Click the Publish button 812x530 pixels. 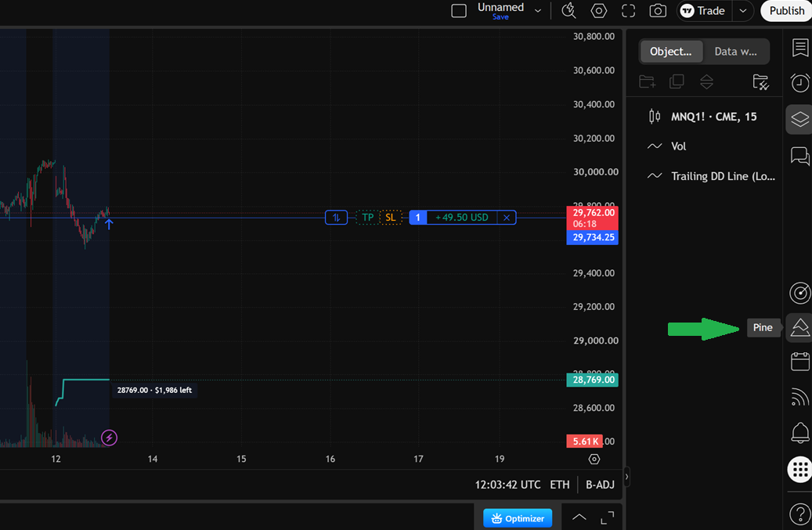point(787,11)
